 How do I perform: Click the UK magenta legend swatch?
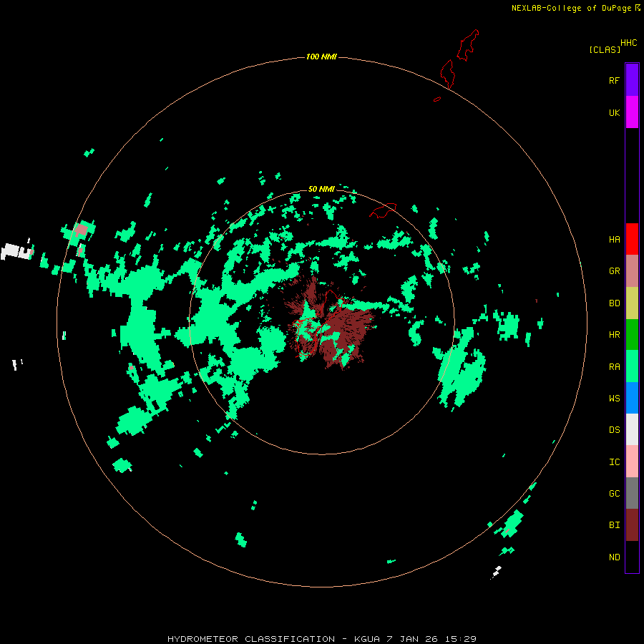click(632, 112)
